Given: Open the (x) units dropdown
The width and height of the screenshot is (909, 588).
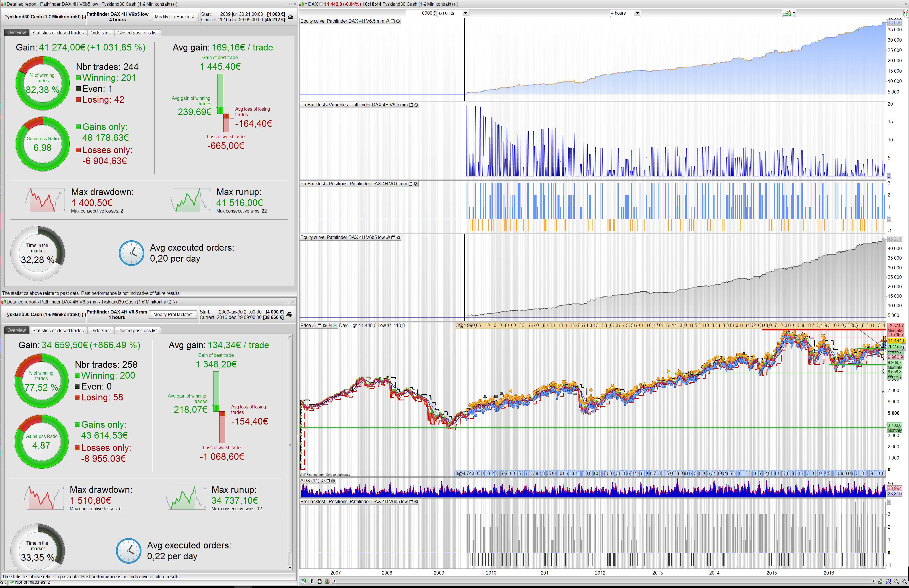Looking at the screenshot, I should (x=465, y=13).
